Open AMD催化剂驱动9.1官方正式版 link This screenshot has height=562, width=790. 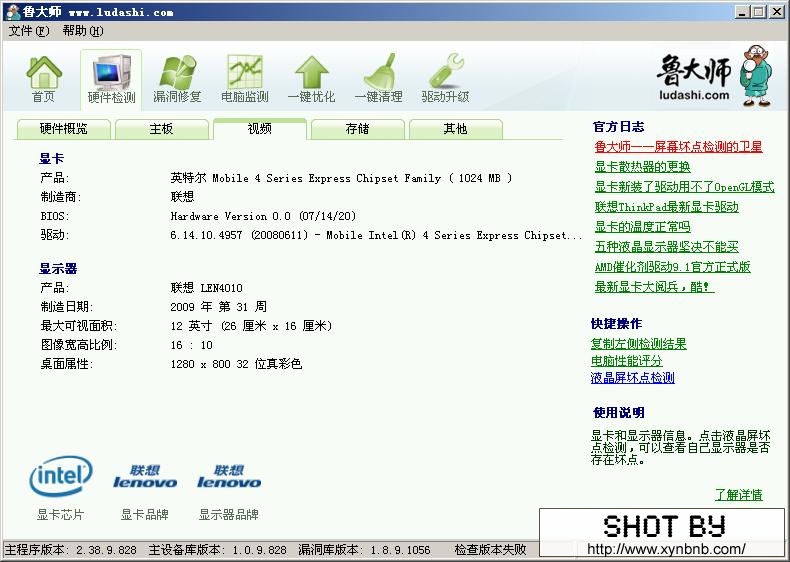point(673,267)
